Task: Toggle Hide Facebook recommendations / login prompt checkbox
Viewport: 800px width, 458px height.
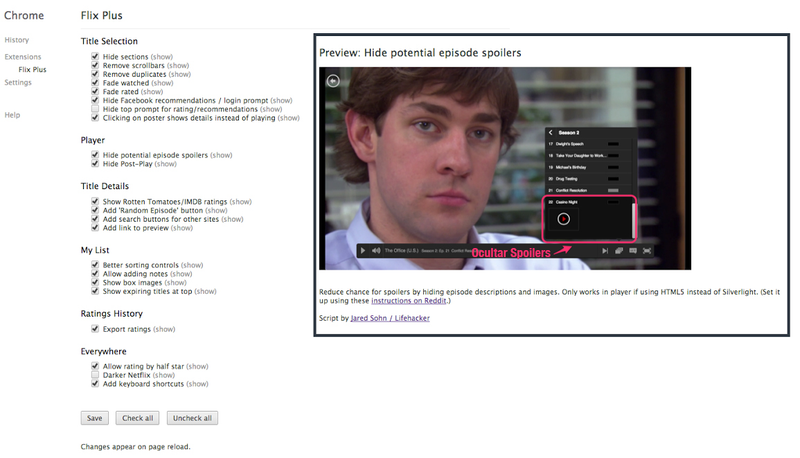Action: (95, 100)
